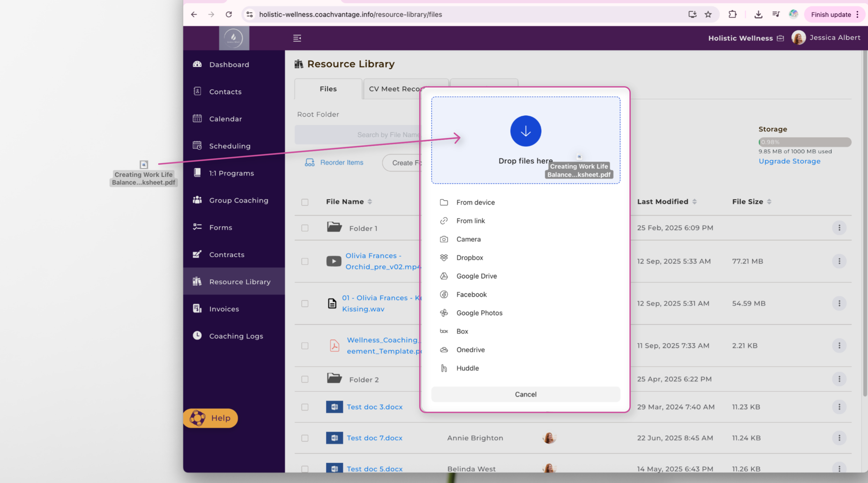
Task: Open options menu for Test doc 7.docx
Action: (x=839, y=438)
